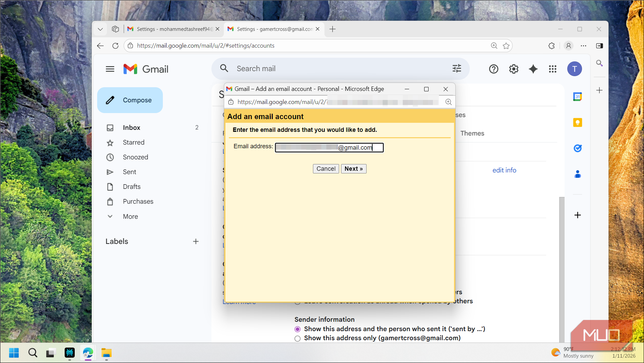Screen dimensions: 644x363
Task: Open Google Keep side panel icon
Action: pos(577,122)
